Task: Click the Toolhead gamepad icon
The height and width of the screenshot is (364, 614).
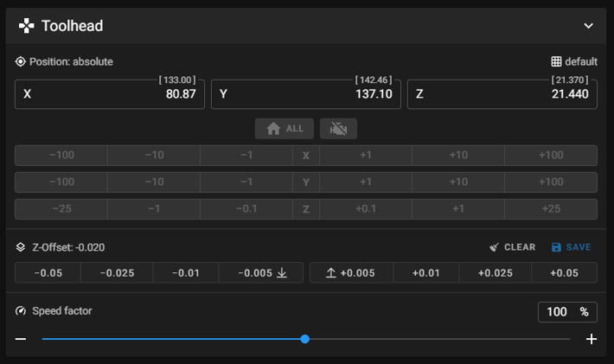Action: pyautogui.click(x=27, y=26)
